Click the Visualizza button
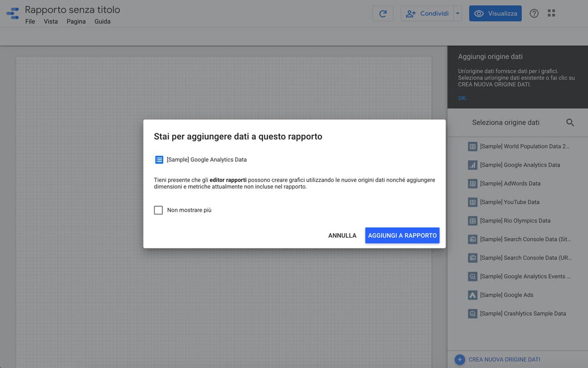Viewport: 588px width, 368px height. [495, 14]
